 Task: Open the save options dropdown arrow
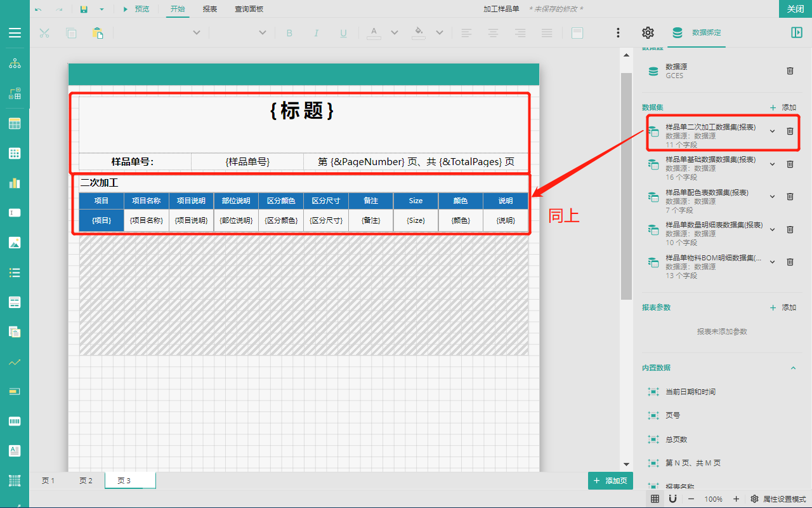coord(101,9)
